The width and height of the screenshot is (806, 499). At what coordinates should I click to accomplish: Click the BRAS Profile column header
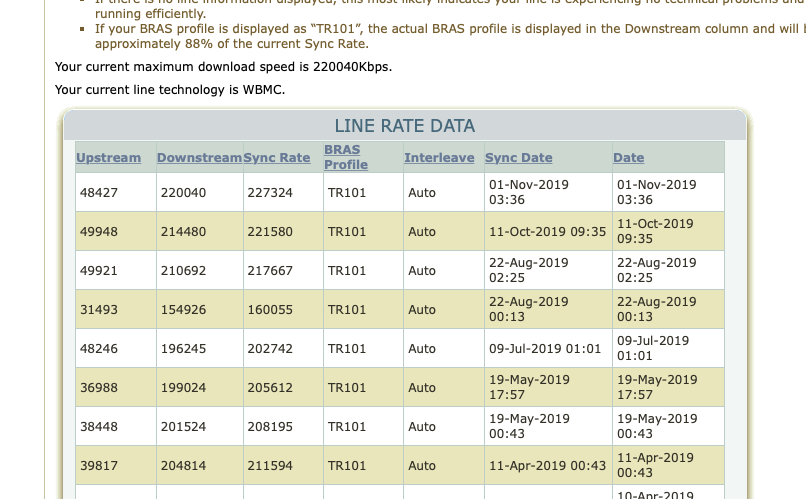click(x=346, y=157)
